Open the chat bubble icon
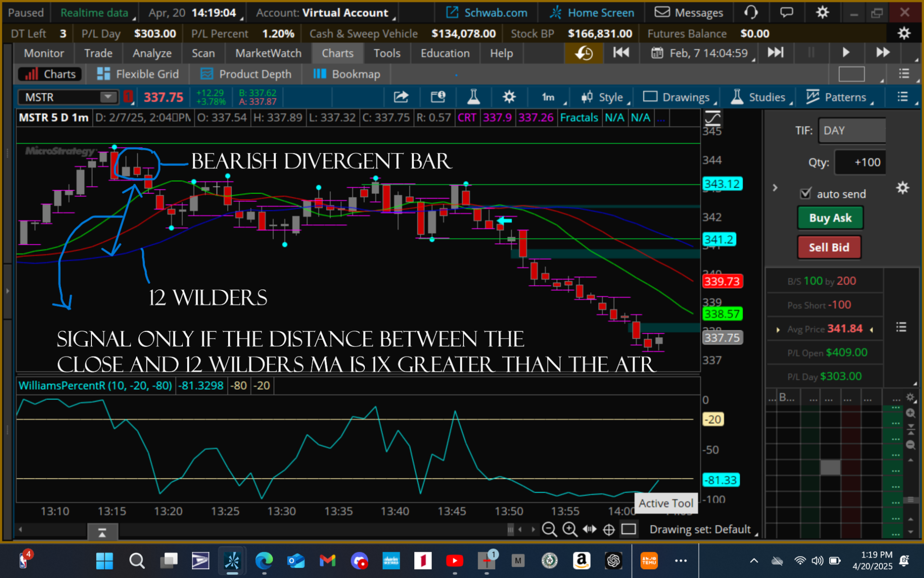The image size is (924, 578). 786,13
